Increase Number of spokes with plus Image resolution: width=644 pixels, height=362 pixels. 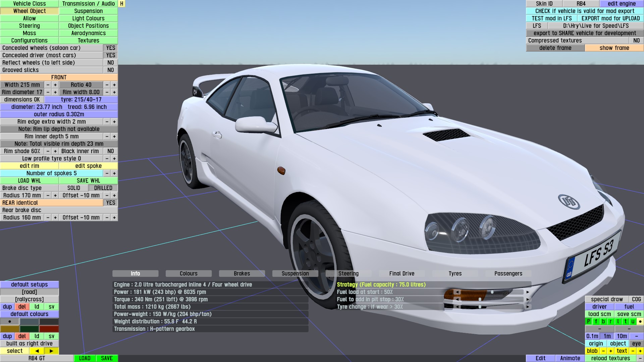click(x=114, y=173)
